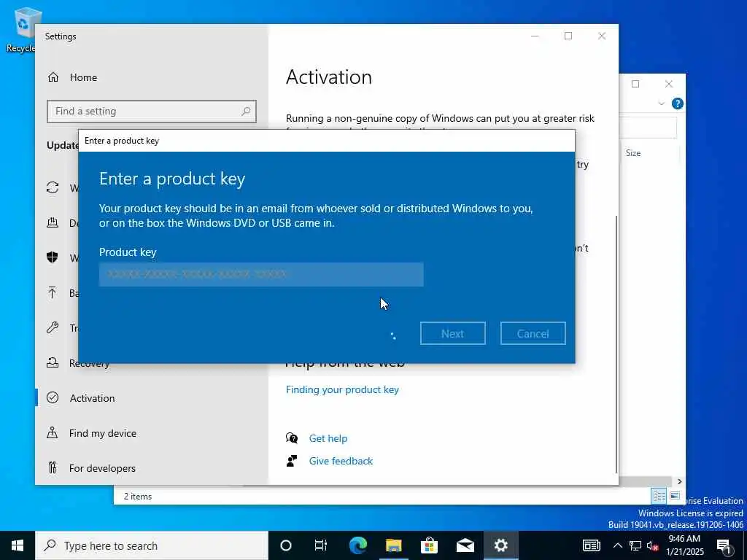Open Cortana circle on taskbar
Viewport: 747px width, 560px height.
(285, 545)
